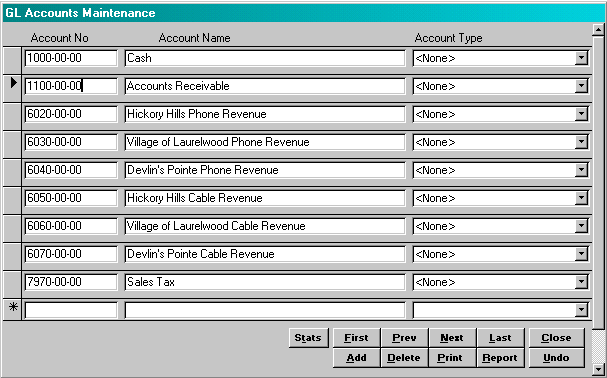Click the empty Account No field in new row
The height and width of the screenshot is (378, 607).
point(71,310)
